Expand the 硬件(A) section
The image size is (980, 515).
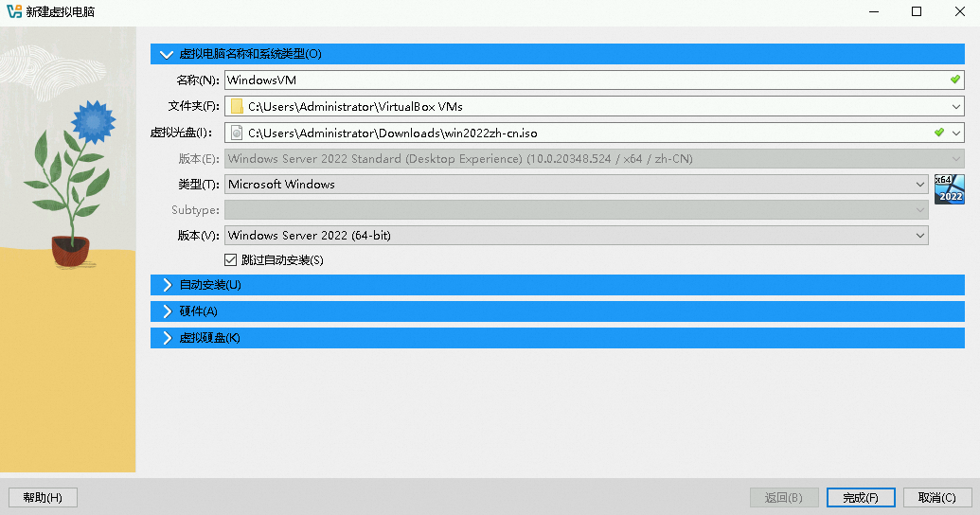[x=558, y=311]
